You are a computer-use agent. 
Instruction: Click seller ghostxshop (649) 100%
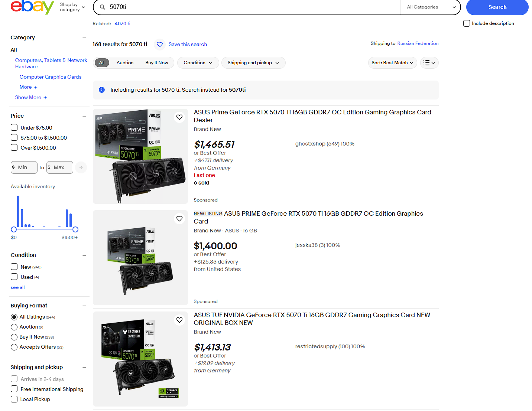pos(325,144)
